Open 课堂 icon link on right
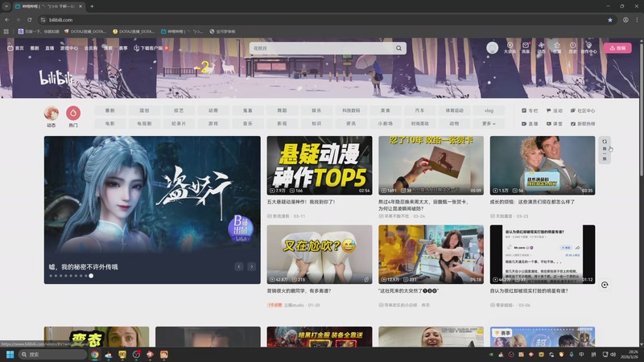 click(x=554, y=124)
